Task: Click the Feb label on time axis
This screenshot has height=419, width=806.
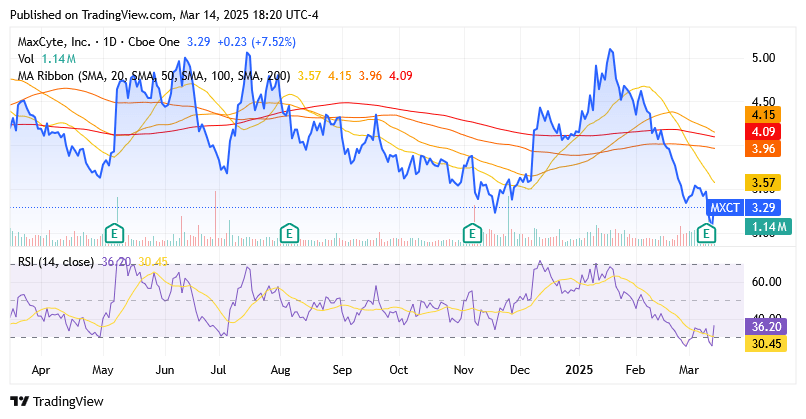Action: coord(635,370)
